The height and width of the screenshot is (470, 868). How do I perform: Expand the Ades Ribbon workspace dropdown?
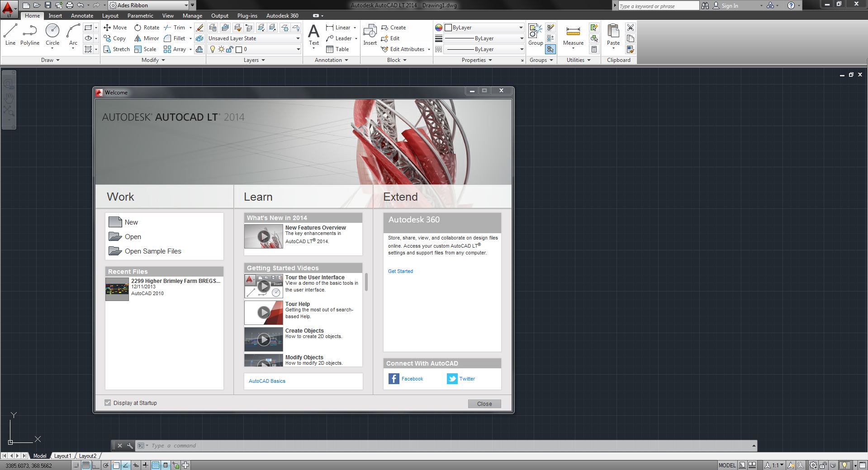pyautogui.click(x=186, y=5)
